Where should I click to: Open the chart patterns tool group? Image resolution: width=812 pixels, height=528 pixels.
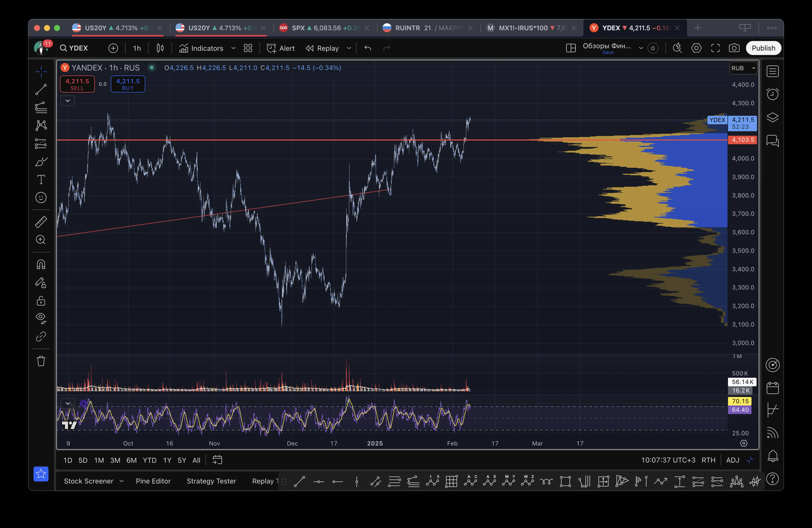pyautogui.click(x=41, y=125)
